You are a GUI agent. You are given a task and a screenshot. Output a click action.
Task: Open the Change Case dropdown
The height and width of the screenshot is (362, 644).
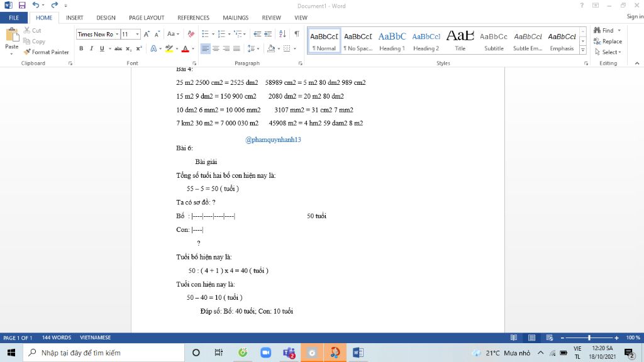[173, 34]
